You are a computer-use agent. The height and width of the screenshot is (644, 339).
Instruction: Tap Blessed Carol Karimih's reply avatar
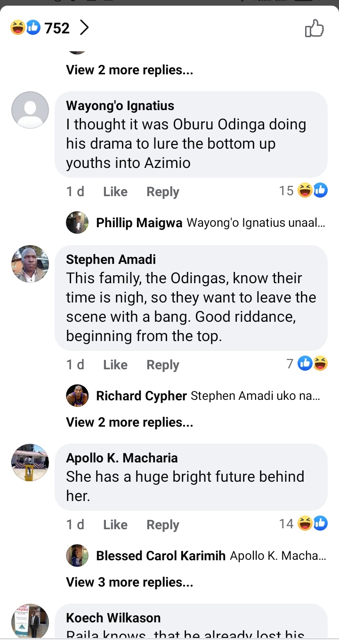[x=77, y=556]
